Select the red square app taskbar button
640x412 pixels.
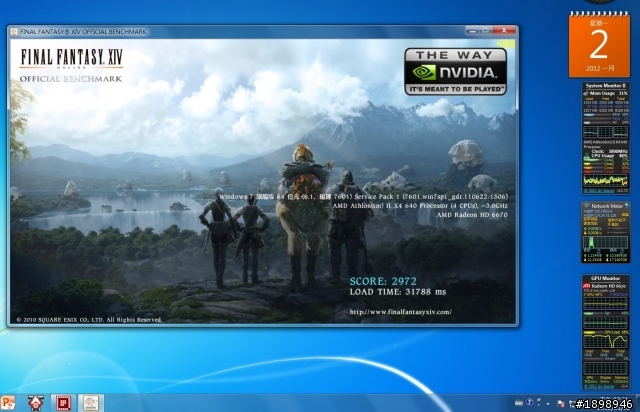coord(63,403)
